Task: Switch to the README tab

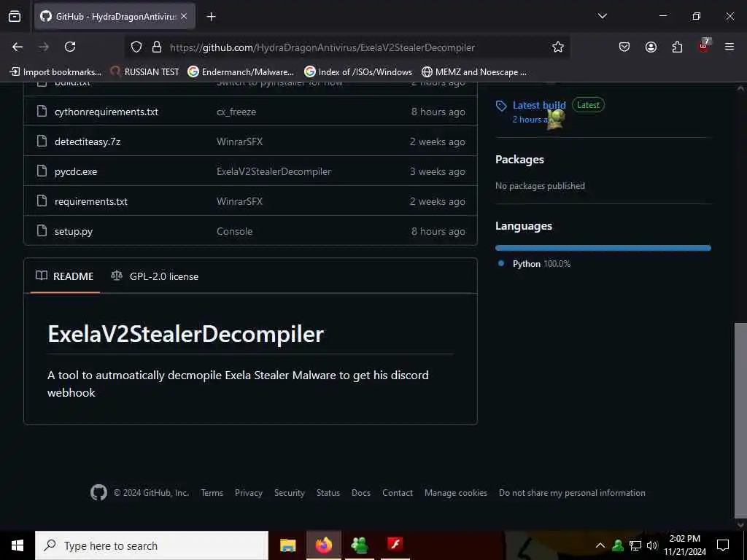Action: click(x=65, y=276)
